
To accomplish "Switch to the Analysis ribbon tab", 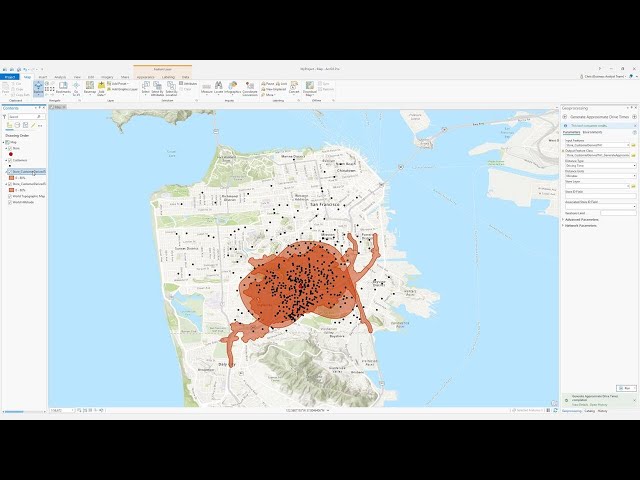I will pos(60,77).
